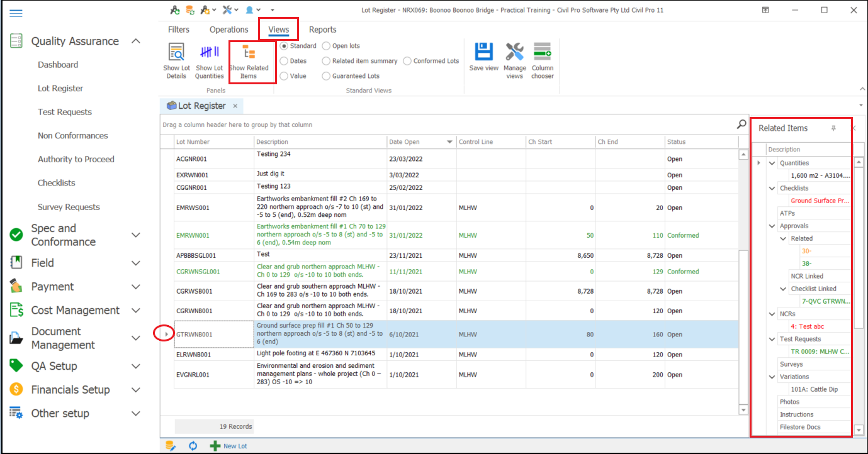Select '101A: Cattle Dip' variation item
The height and width of the screenshot is (454, 868).
tap(814, 389)
